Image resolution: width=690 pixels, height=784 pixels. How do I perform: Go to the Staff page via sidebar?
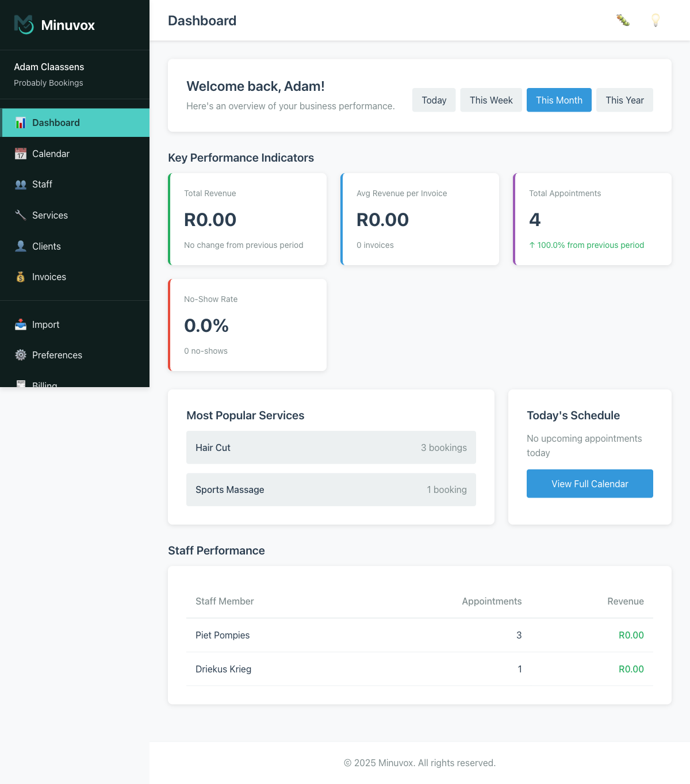click(x=43, y=184)
